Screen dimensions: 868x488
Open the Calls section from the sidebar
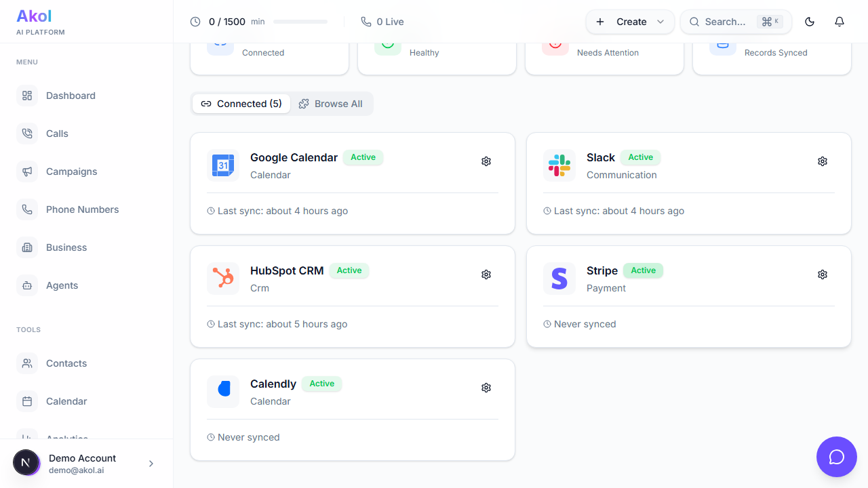pos(57,134)
